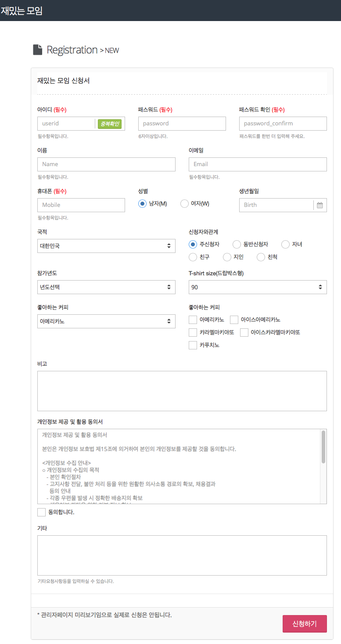Click the 패스워드를 한번 더 입력해 주세요 hint
Screen dimensions: 341x644
tap(272, 136)
